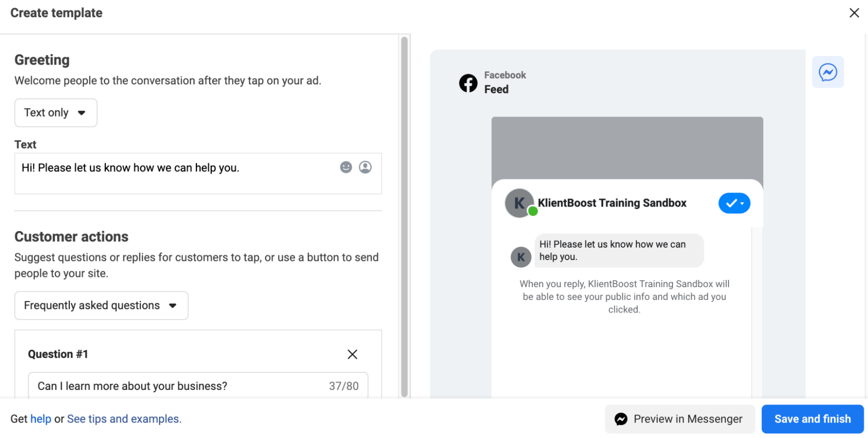Click the small K avatar beside message

tap(521, 257)
